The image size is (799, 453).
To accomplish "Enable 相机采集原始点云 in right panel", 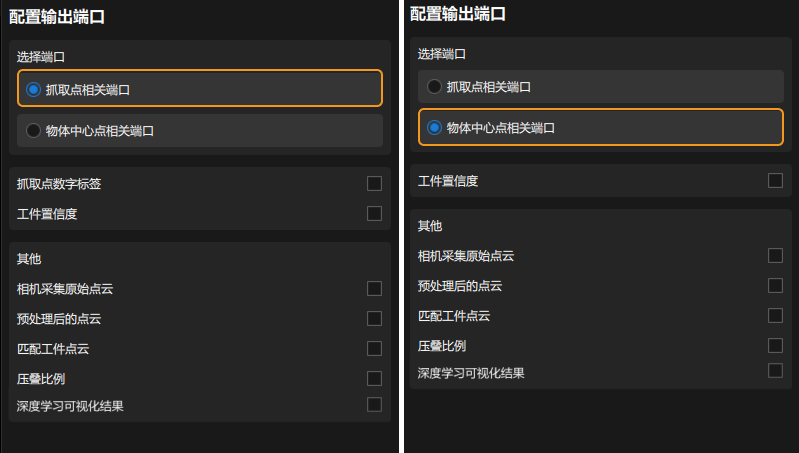I will click(x=775, y=255).
